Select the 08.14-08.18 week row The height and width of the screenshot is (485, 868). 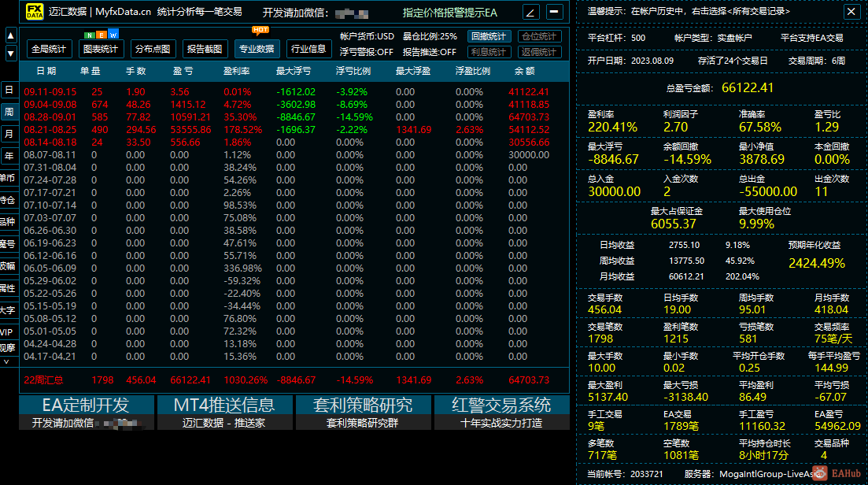pyautogui.click(x=294, y=143)
